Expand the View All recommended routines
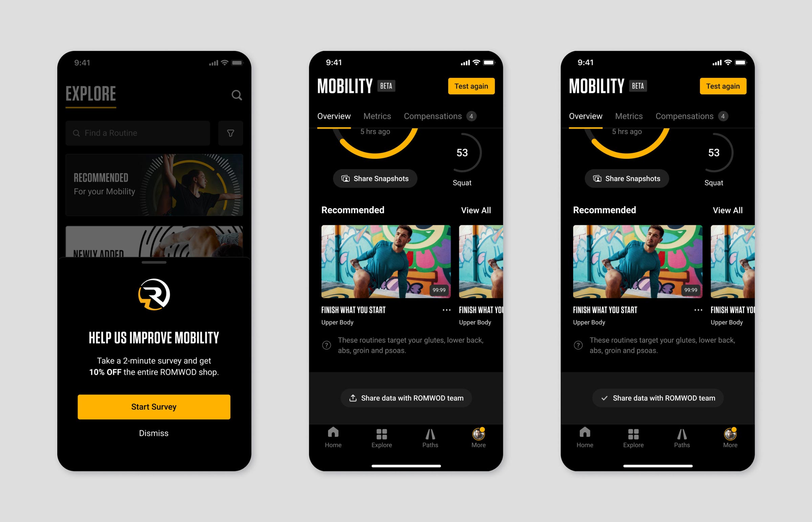This screenshot has width=812, height=522. tap(476, 210)
